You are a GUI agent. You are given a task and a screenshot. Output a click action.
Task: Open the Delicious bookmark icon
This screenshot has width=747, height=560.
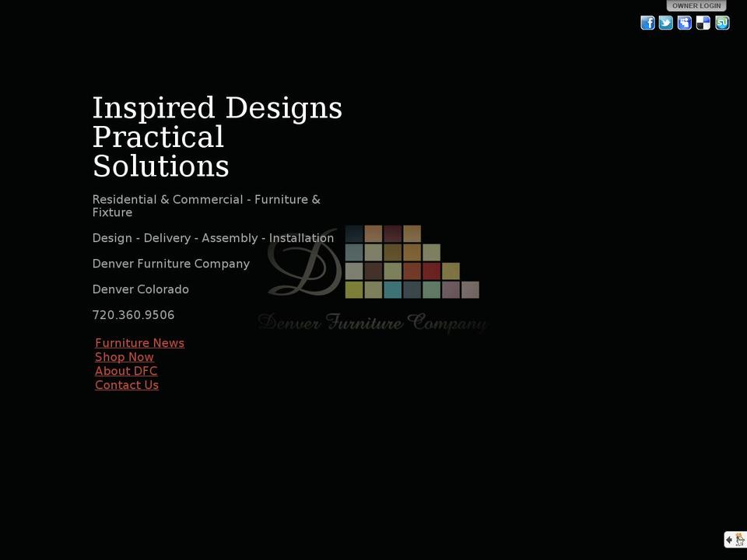pyautogui.click(x=703, y=23)
